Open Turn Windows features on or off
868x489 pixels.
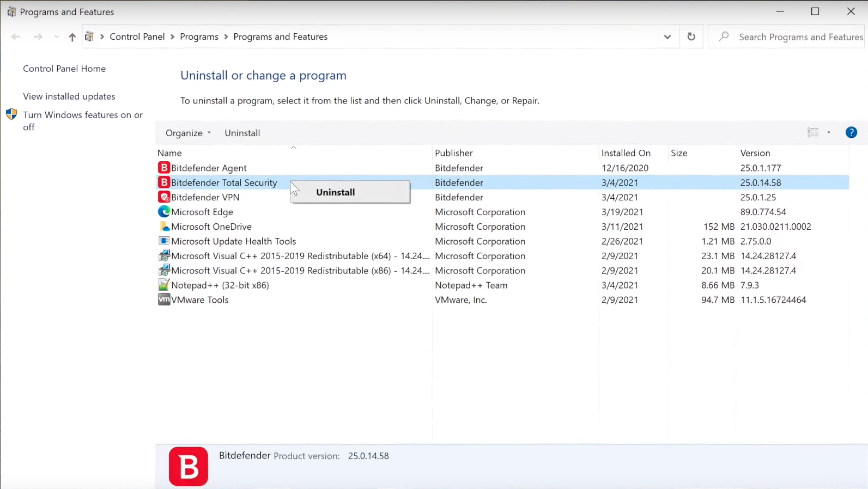(x=83, y=121)
